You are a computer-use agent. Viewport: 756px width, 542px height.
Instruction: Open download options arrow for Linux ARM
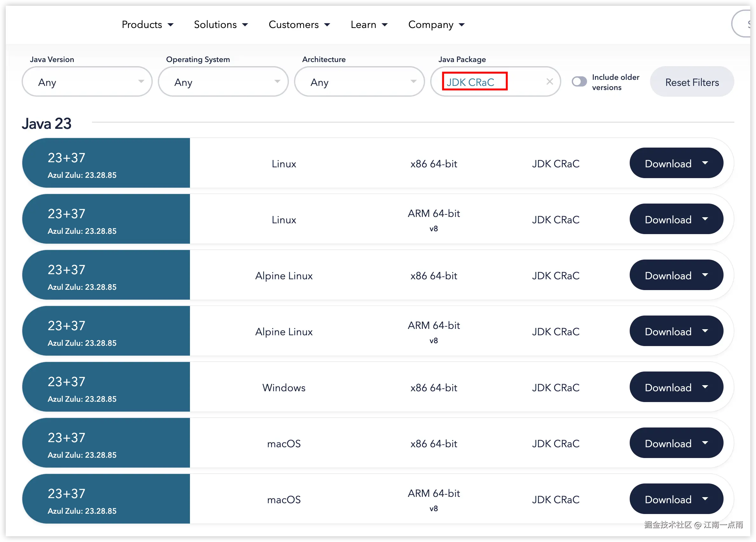[705, 219]
